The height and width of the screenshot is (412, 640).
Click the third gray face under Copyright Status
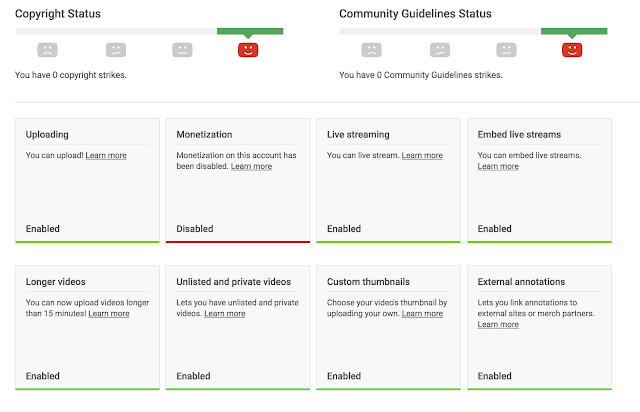click(x=182, y=50)
